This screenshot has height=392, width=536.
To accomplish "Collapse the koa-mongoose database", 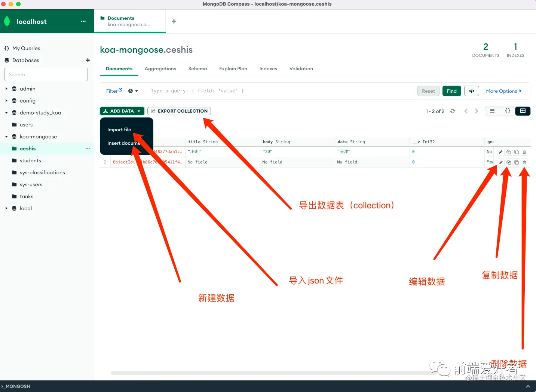I will point(6,137).
